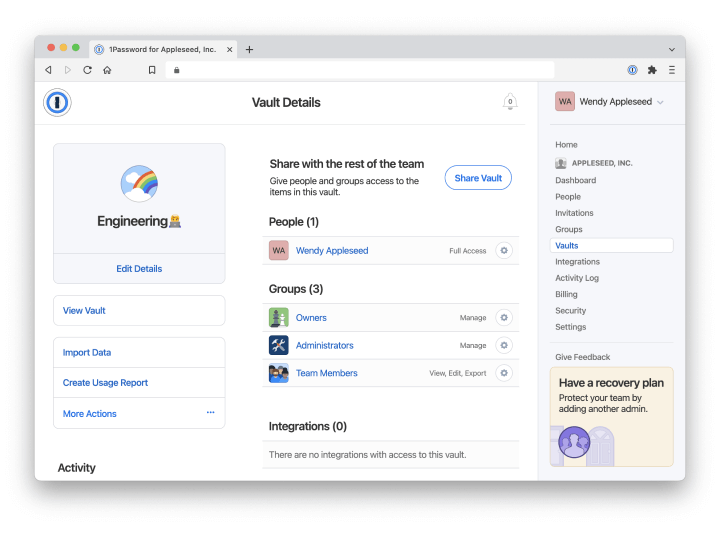Click the Manage text in Administrators row

[x=473, y=345]
